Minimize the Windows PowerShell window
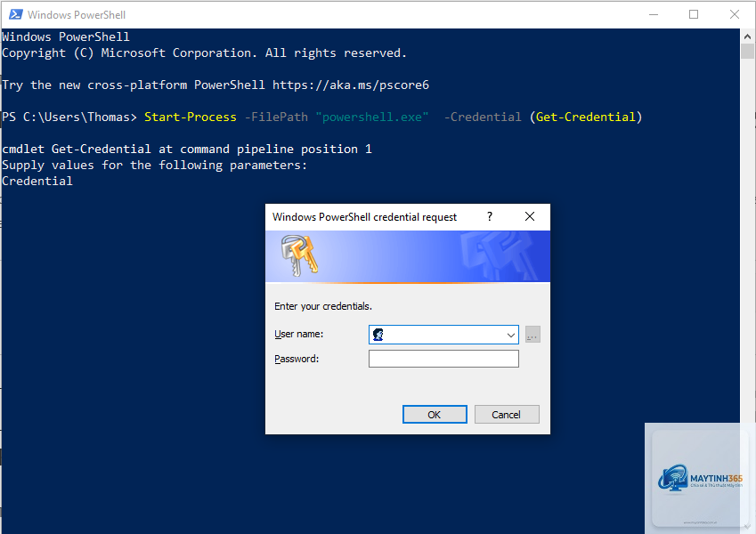Screen dimensions: 756x534 pos(654,14)
